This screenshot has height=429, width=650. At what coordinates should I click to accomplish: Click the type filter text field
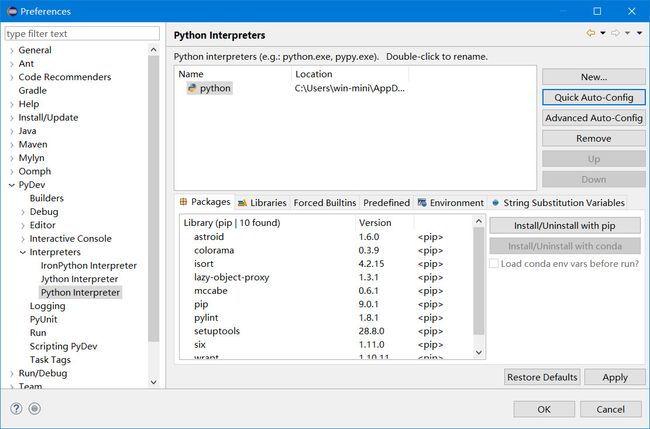click(x=82, y=34)
